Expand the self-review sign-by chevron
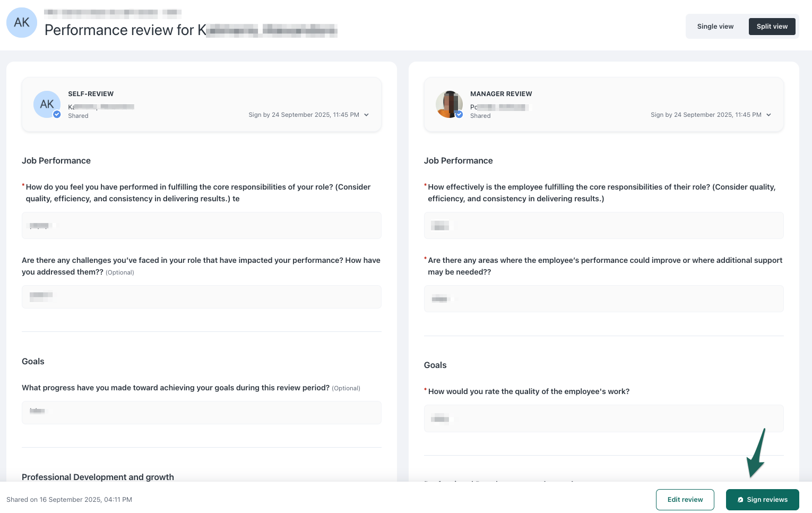The height and width of the screenshot is (513, 812). [366, 115]
